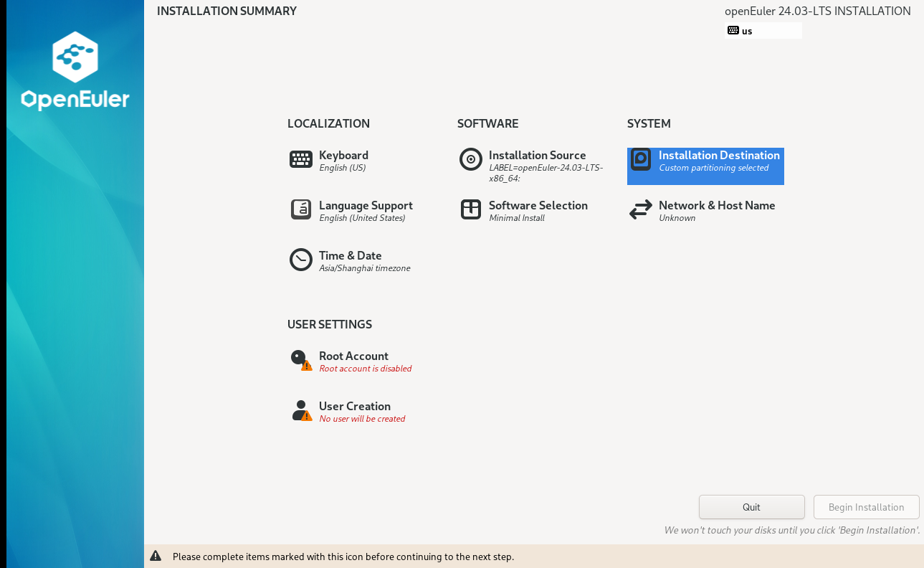This screenshot has height=568, width=924.
Task: Click 'openEuler 24.03-LTS INSTALLATION' title text
Action: pos(818,11)
